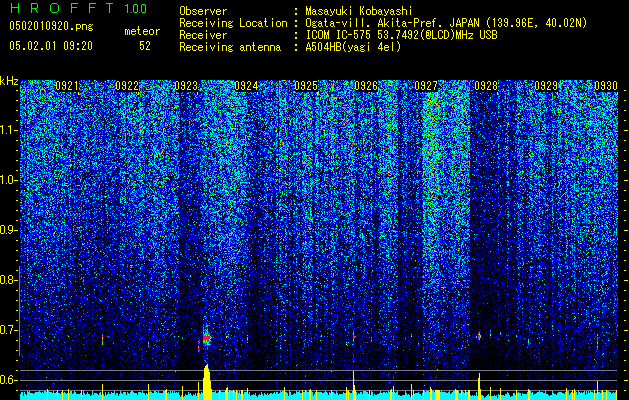This screenshot has height=400, width=629.
Task: Click the meteor count value 52
Action: [x=145, y=46]
